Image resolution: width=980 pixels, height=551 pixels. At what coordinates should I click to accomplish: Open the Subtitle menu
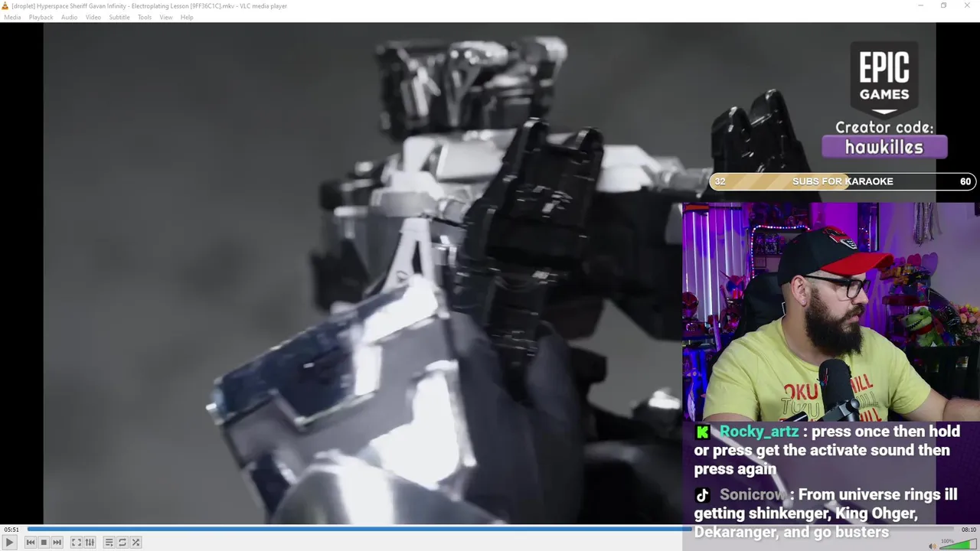point(119,17)
